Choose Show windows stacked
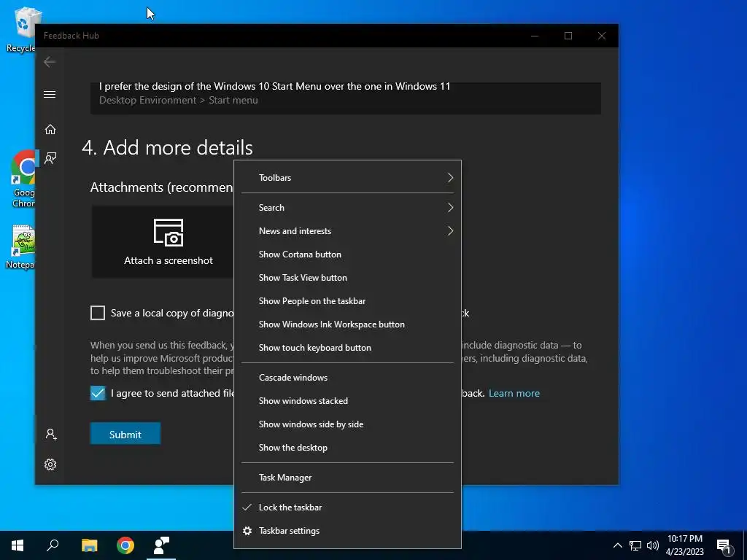747x560 pixels. [347, 401]
